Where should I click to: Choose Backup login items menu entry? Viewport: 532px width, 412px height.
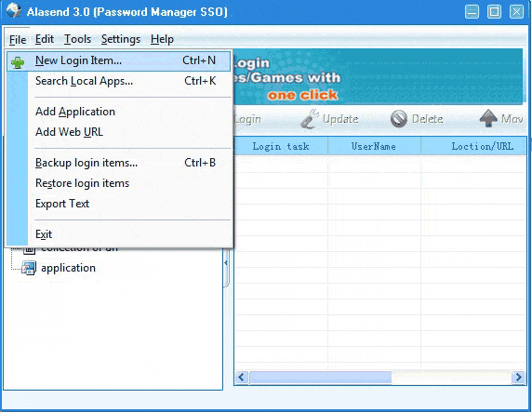point(118,163)
